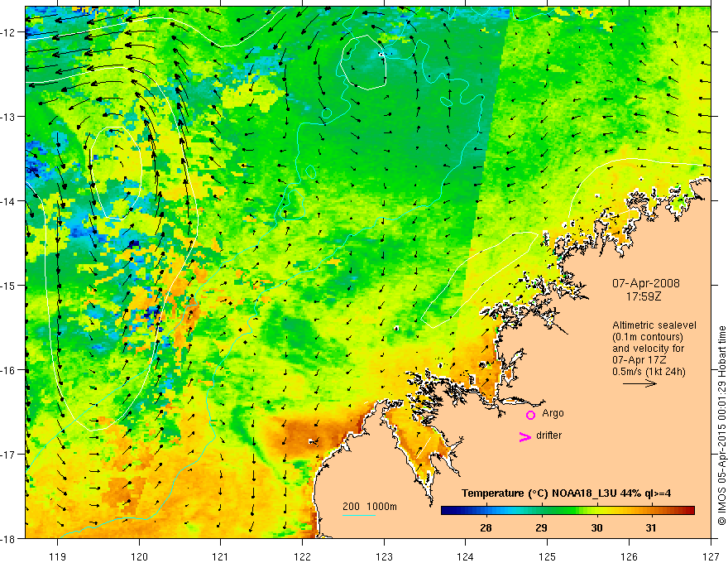The width and height of the screenshot is (728, 563).
Task: Click the 'drifter' legend label
Action: coord(548,435)
